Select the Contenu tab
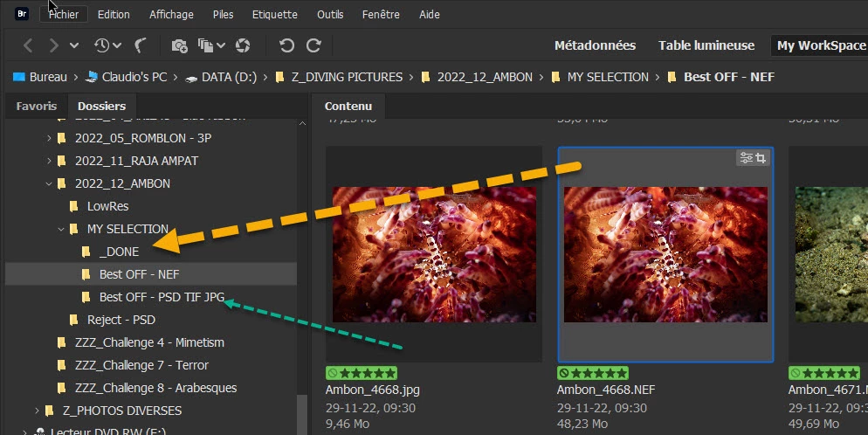 pos(348,106)
